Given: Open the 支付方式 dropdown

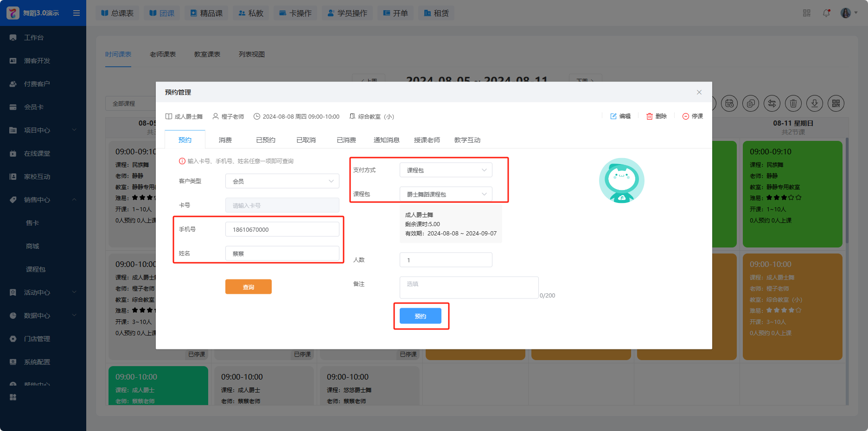Looking at the screenshot, I should (x=446, y=170).
